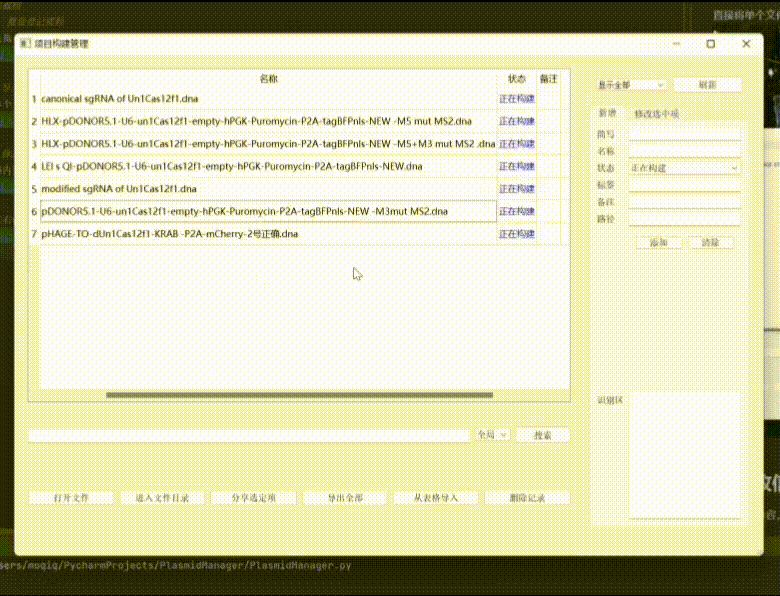780x596 pixels.
Task: Click 正在构建 status in row 1
Action: (x=517, y=99)
